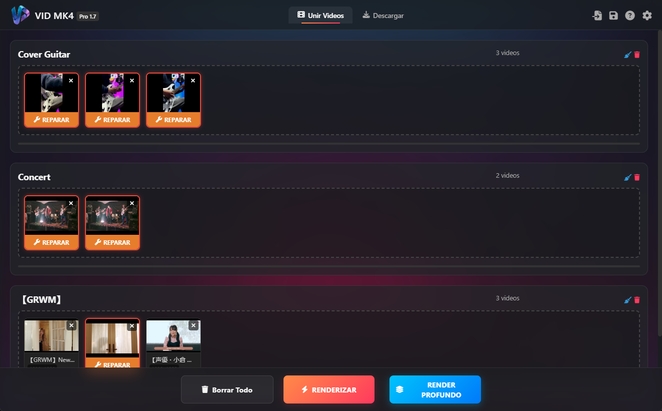Image resolution: width=662 pixels, height=411 pixels.
Task: Select the [GRWM] New... video thumbnail
Action: click(x=52, y=336)
